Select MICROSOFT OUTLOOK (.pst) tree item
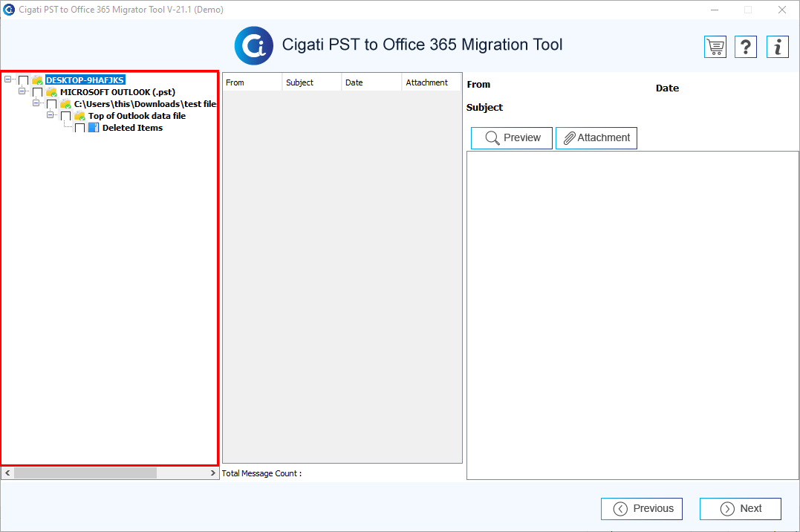 (118, 92)
